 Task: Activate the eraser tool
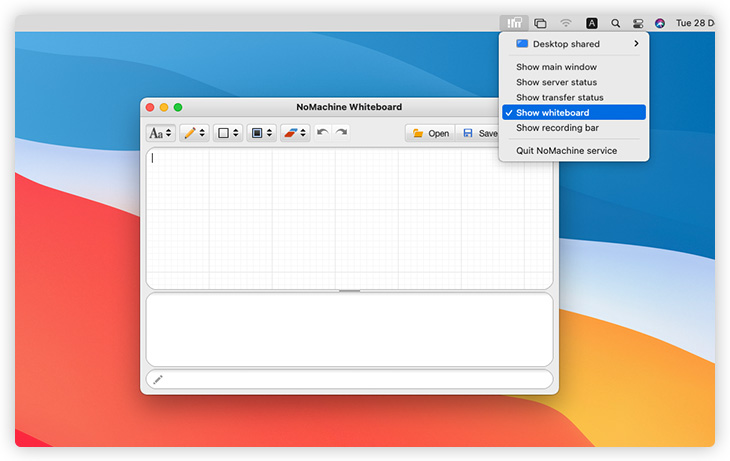tap(291, 133)
